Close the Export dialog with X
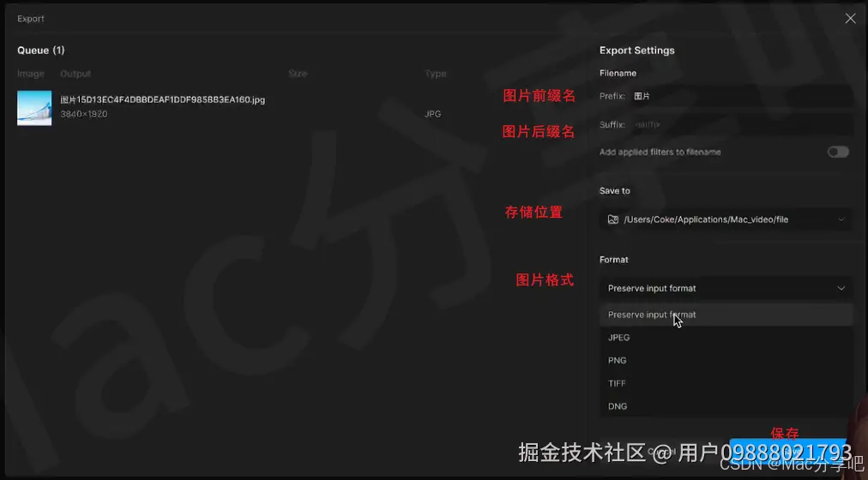 tap(850, 19)
